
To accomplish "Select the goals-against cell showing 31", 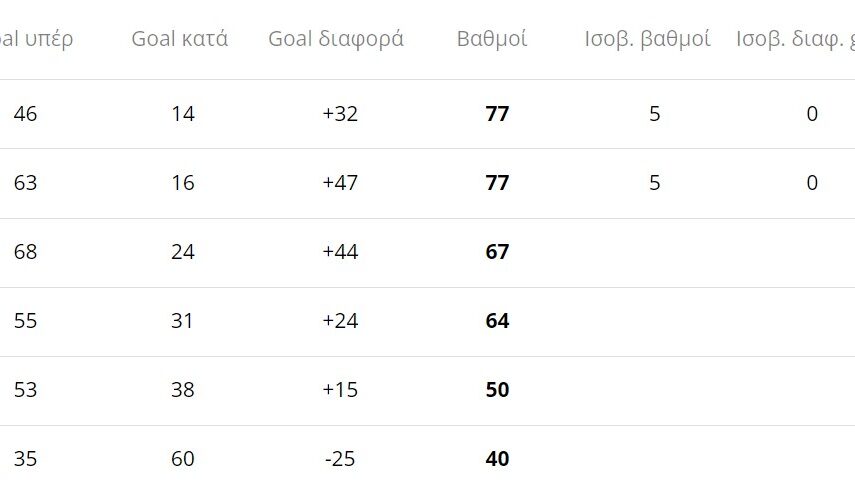I will (183, 321).
